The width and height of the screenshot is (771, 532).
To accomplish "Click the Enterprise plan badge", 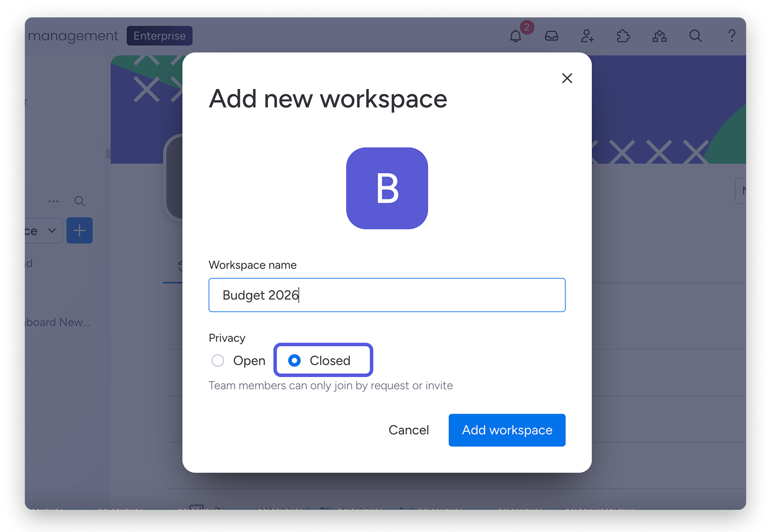I will 160,36.
